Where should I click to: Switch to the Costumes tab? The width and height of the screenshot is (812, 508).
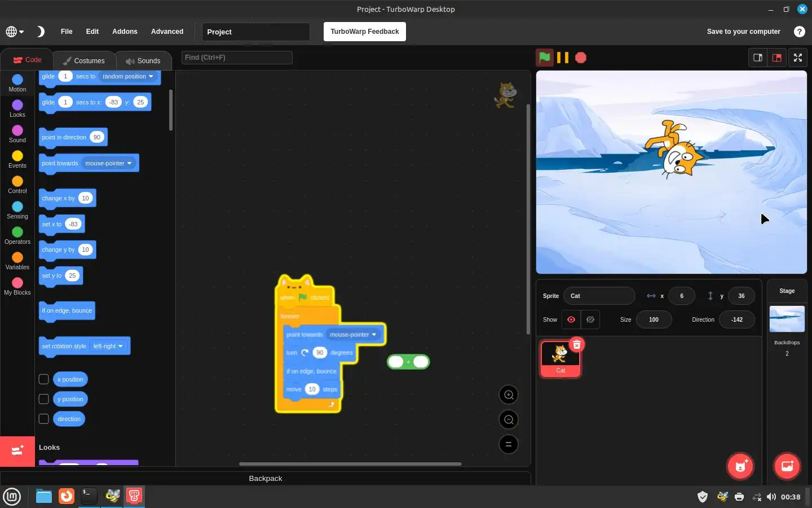pyautogui.click(x=83, y=60)
